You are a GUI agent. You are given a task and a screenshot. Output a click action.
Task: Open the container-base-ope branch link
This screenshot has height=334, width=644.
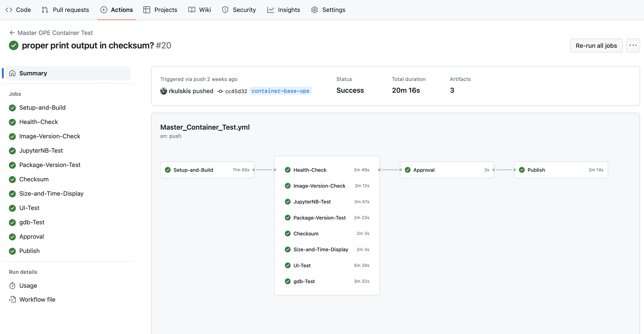point(280,91)
